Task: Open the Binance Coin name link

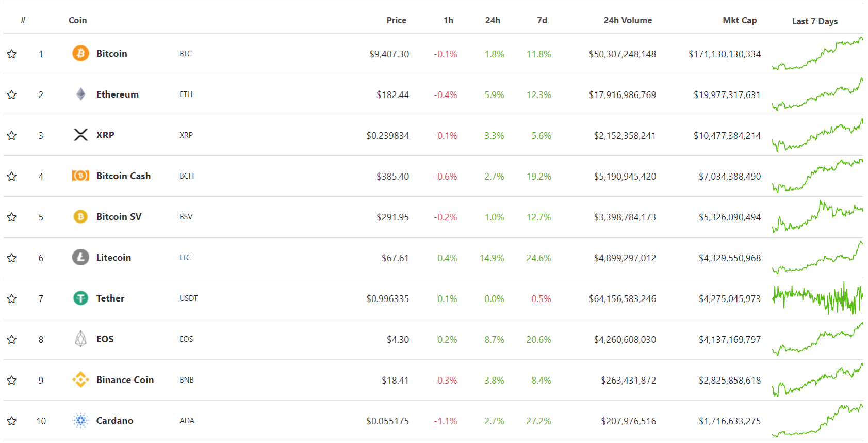Action: [x=125, y=379]
